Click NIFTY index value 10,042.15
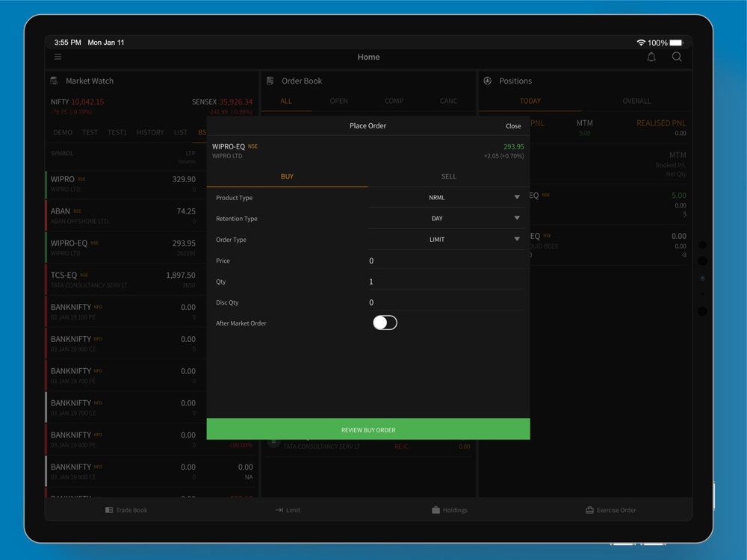The height and width of the screenshot is (560, 747). click(x=87, y=102)
